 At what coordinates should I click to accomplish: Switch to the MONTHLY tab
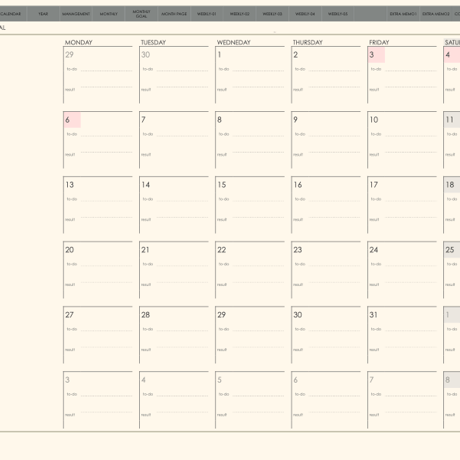(108, 14)
